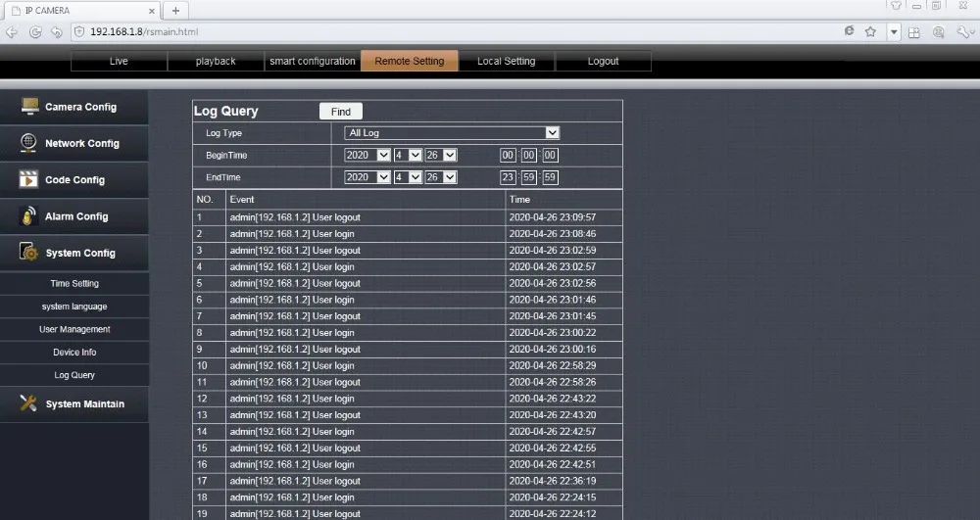
Task: Click the EndTime hour field showing 23
Action: (508, 177)
